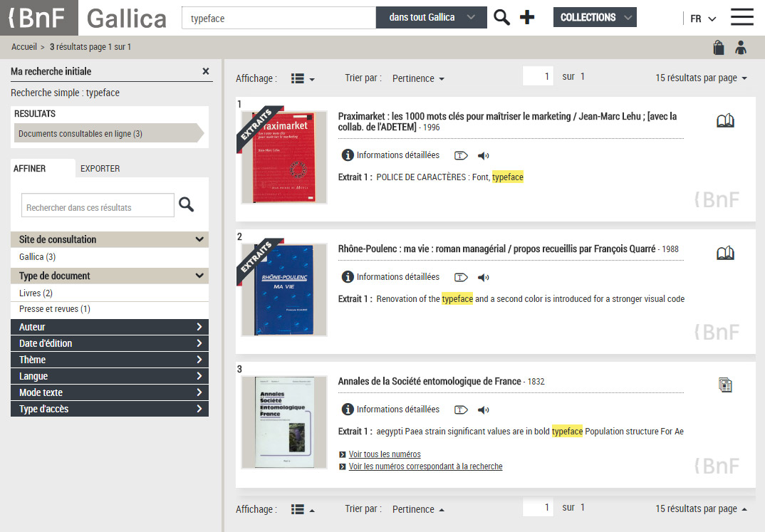The height and width of the screenshot is (532, 765).
Task: Show detailed information icon for Rhône-Poulenc
Action: (348, 277)
